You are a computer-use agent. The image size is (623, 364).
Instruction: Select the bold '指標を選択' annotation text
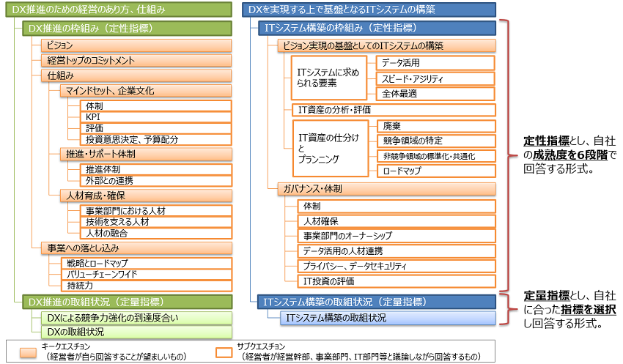click(589, 309)
